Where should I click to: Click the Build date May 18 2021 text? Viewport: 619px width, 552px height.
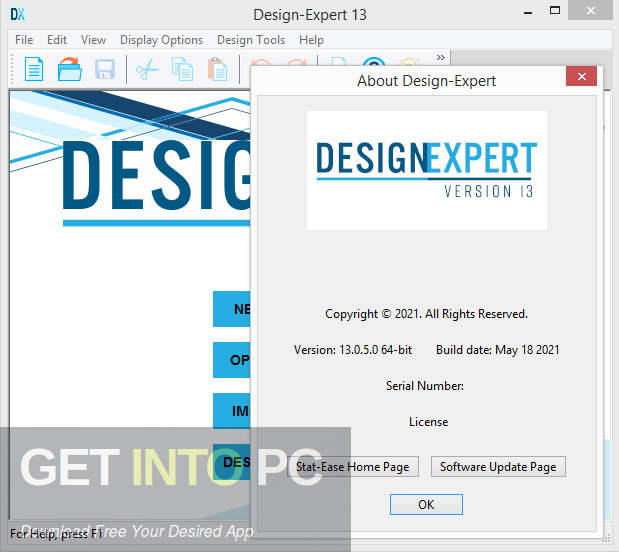click(497, 350)
